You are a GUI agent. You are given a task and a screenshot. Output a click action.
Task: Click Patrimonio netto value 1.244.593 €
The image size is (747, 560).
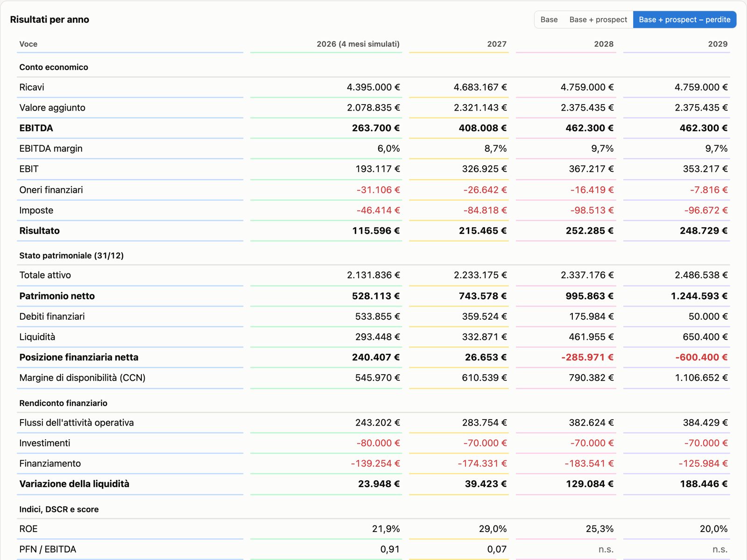(x=699, y=296)
